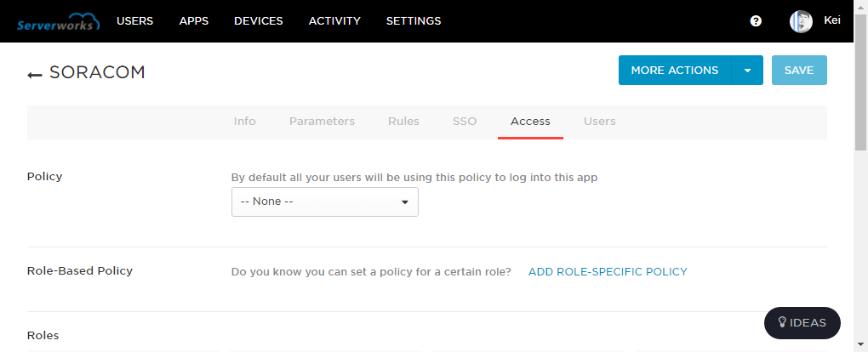Click the Role-Based Policy label
This screenshot has height=352, width=868.
click(x=80, y=270)
